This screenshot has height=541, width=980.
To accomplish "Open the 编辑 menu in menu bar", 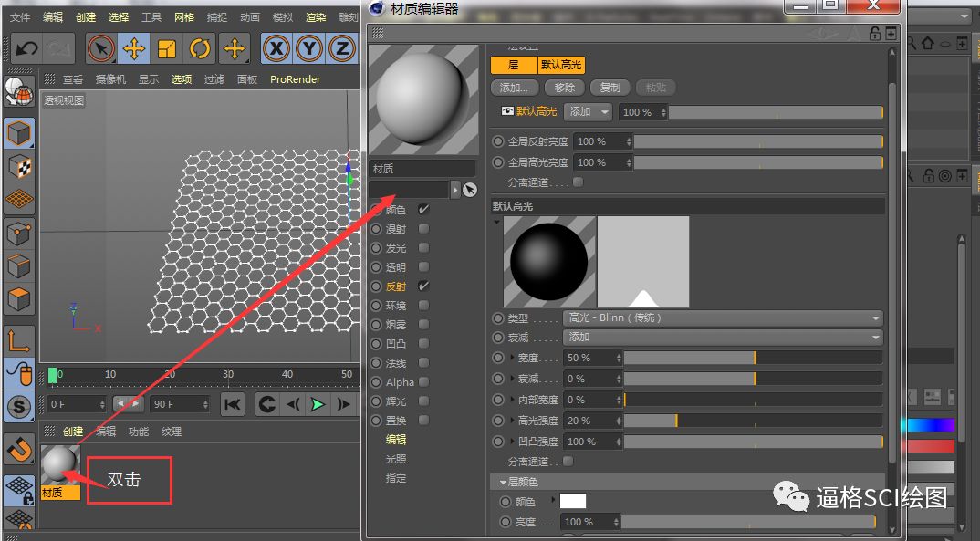I will 53,16.
